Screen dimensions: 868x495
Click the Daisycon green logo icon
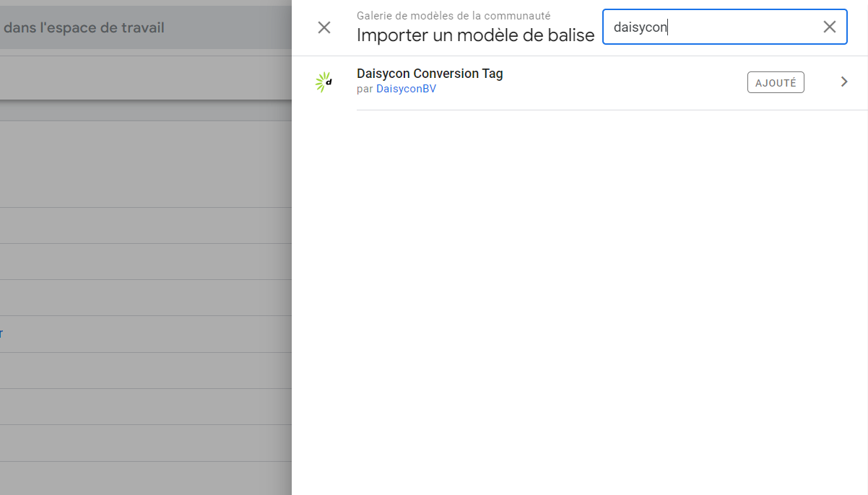coord(324,82)
